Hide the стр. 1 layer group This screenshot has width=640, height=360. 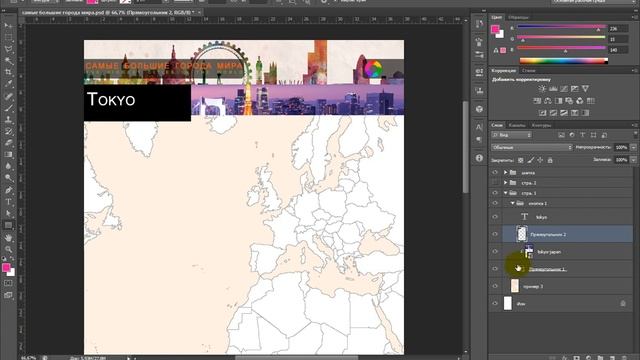click(x=495, y=193)
